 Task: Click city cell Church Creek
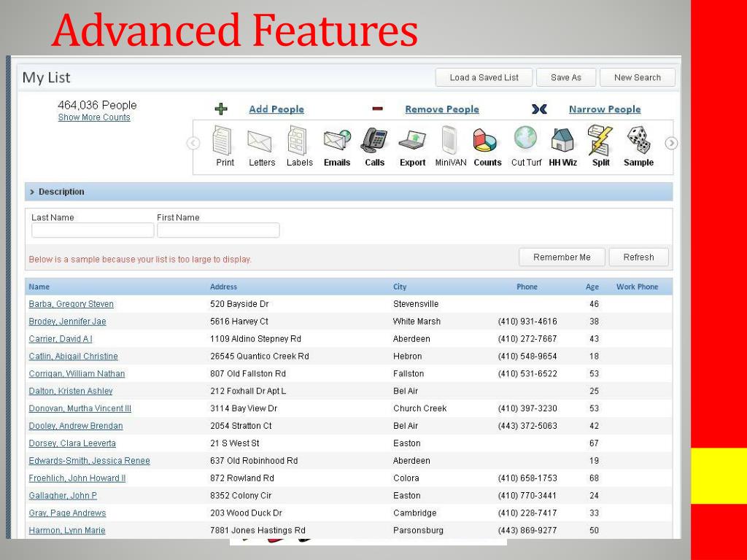tap(419, 408)
